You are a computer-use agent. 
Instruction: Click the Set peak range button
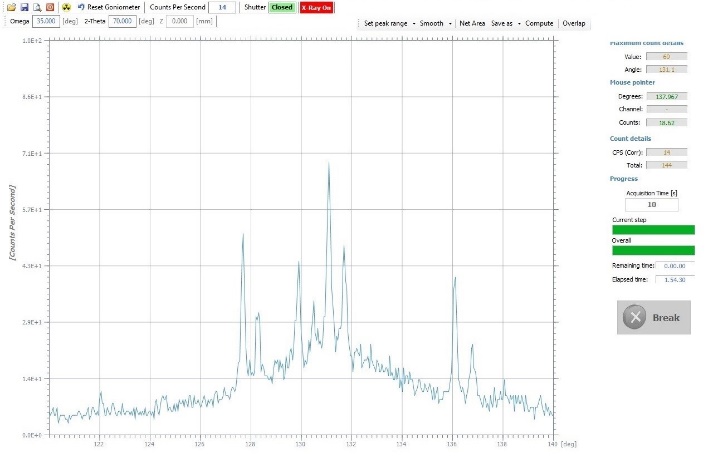click(385, 23)
